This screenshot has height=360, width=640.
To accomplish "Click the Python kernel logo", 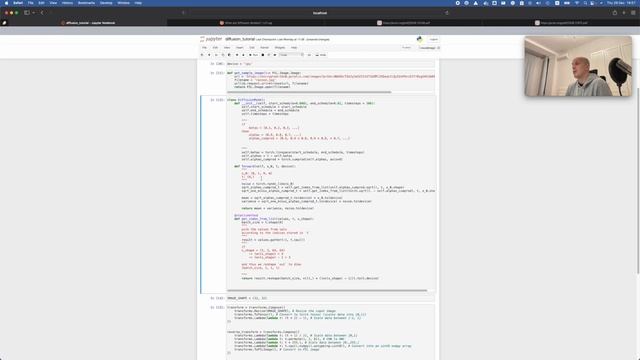I will point(419,39).
